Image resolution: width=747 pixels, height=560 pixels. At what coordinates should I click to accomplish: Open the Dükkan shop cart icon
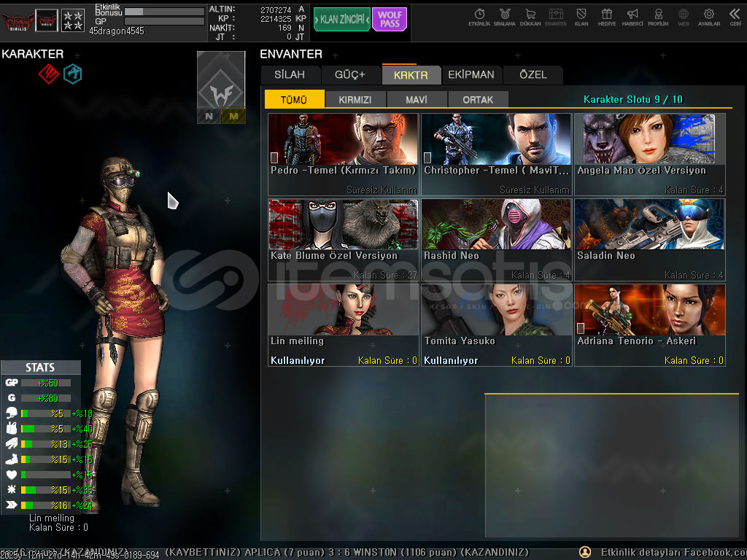(530, 17)
